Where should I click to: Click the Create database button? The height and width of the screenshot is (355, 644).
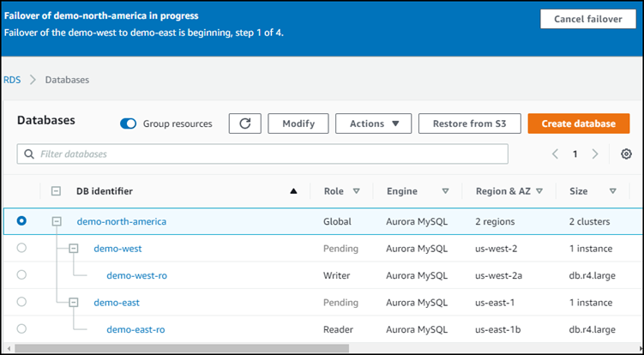[578, 123]
